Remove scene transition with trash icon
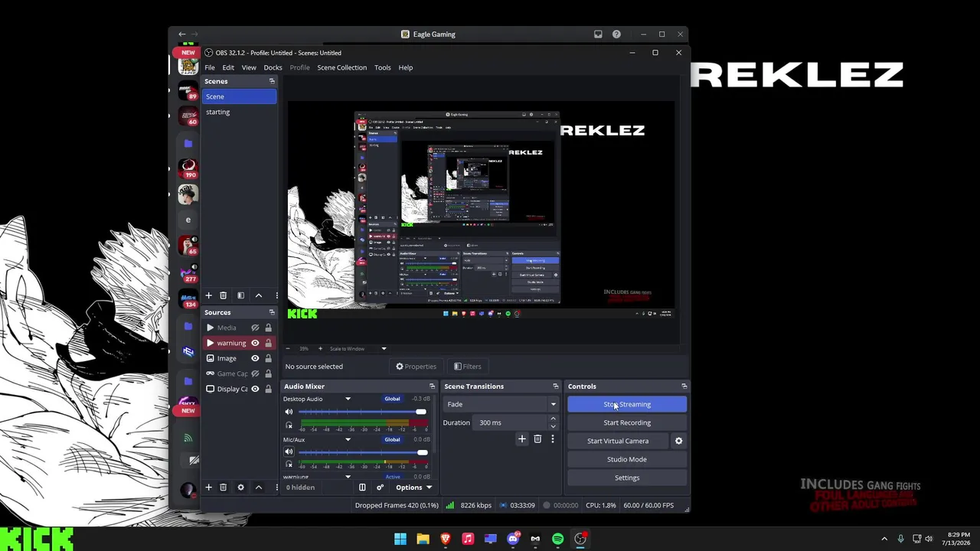 [x=537, y=439]
